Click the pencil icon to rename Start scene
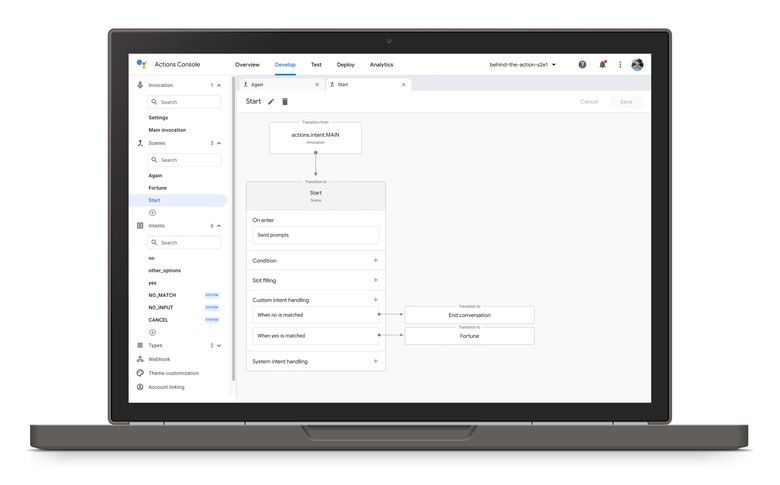 pos(271,102)
